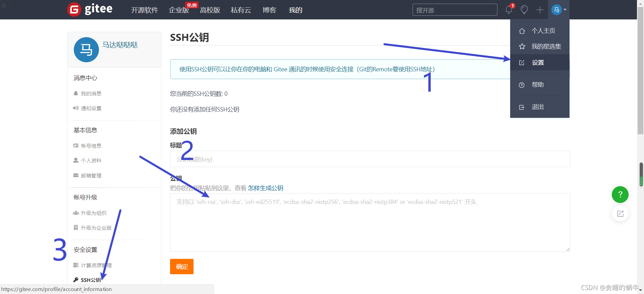Click the Gitee logo

point(90,9)
